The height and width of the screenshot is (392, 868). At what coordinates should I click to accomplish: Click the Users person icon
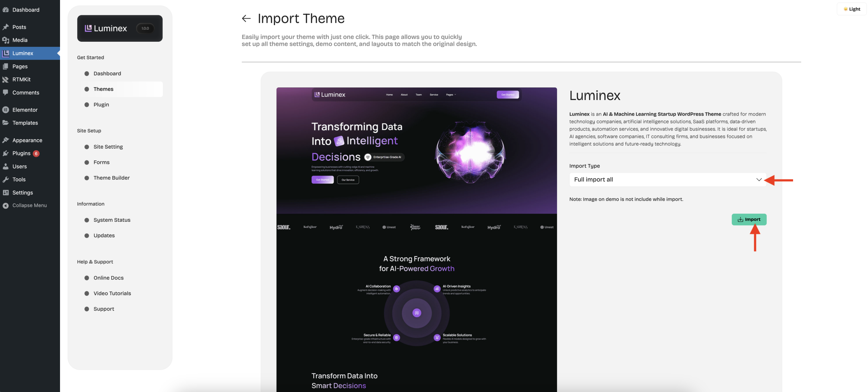tap(5, 166)
